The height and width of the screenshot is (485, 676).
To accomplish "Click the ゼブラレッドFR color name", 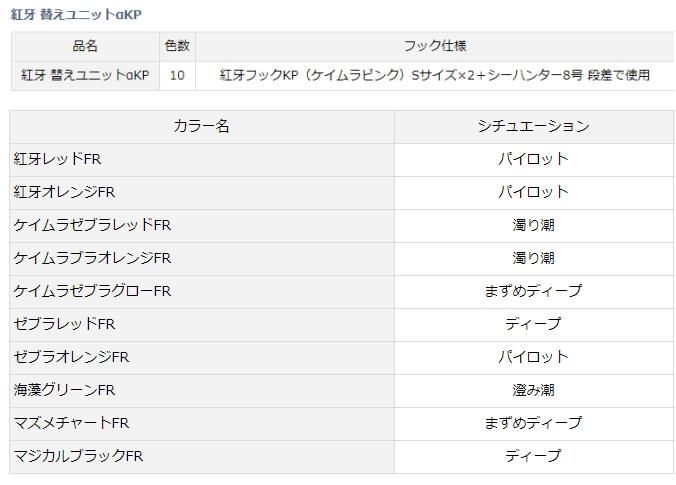I will [x=65, y=324].
